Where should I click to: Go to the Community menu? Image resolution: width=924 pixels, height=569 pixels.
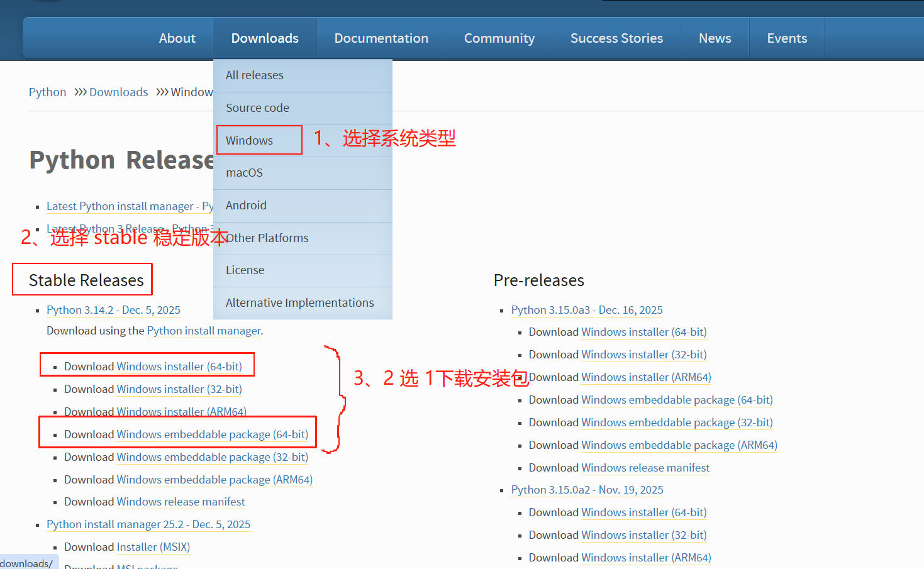[x=499, y=38]
